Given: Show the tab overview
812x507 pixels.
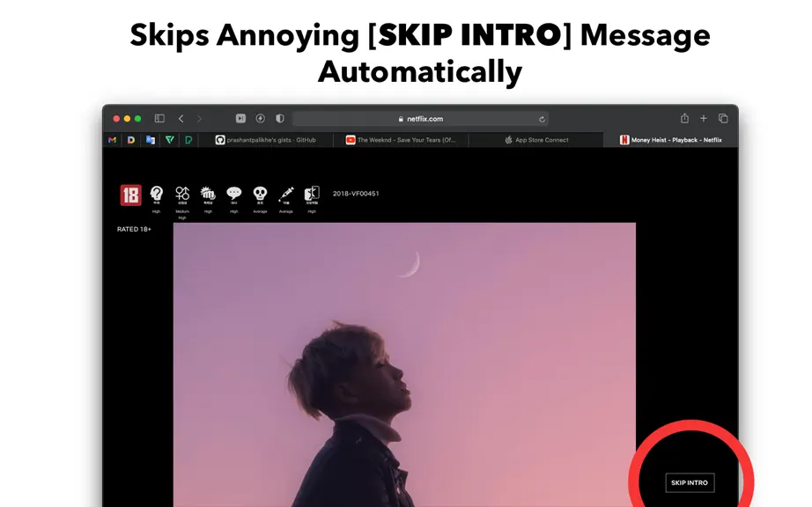Looking at the screenshot, I should (723, 119).
